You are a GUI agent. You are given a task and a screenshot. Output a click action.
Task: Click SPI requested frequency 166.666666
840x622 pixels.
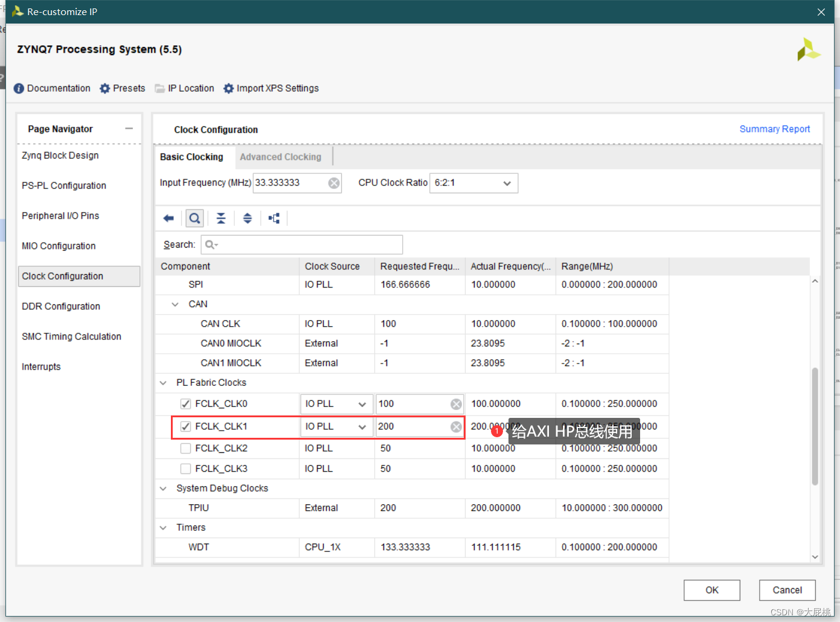(x=405, y=284)
